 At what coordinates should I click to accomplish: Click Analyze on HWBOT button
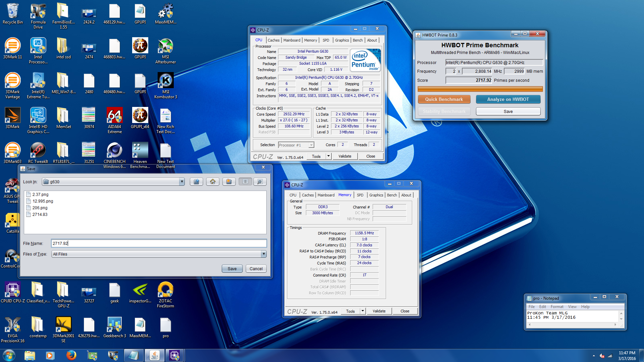pyautogui.click(x=508, y=99)
